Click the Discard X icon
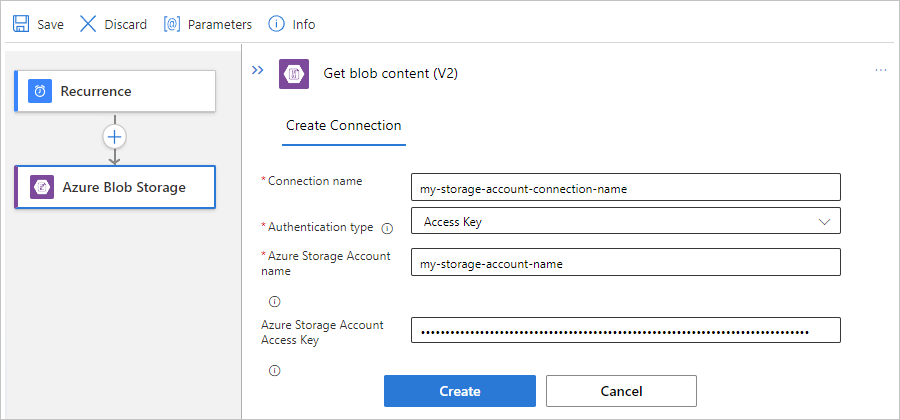 coord(88,24)
